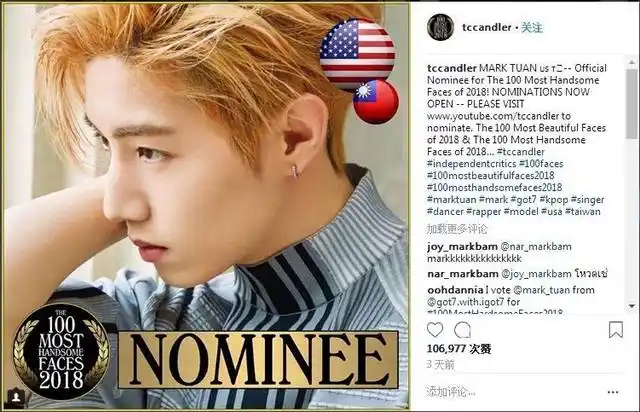640x412 pixels.
Task: Follow tccandler using 关注
Action: [x=532, y=27]
